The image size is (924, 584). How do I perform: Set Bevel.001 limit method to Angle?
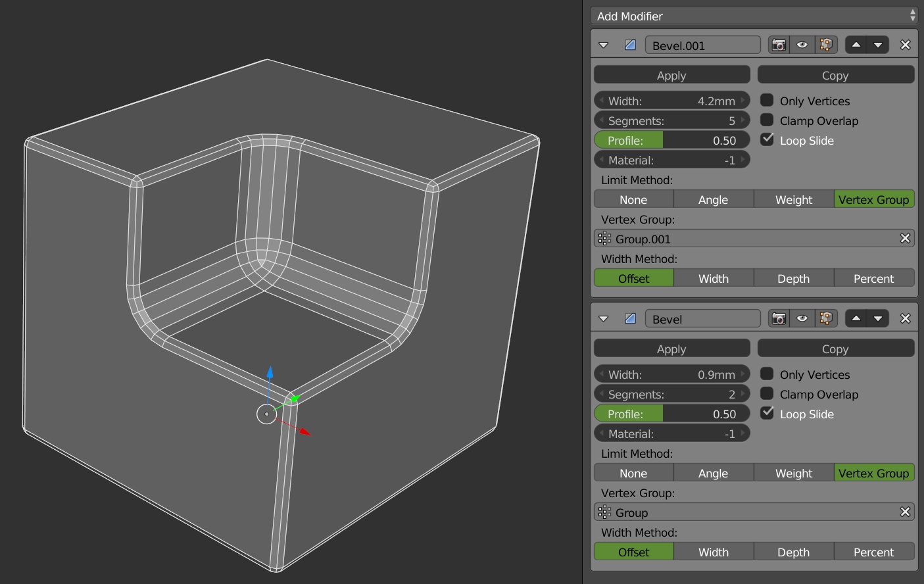click(x=714, y=199)
